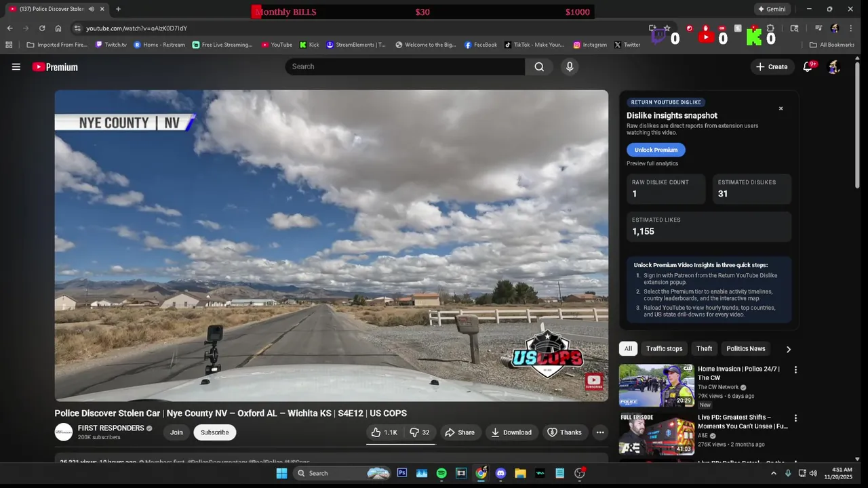
Task: Like the video with thumbs up
Action: 384,432
